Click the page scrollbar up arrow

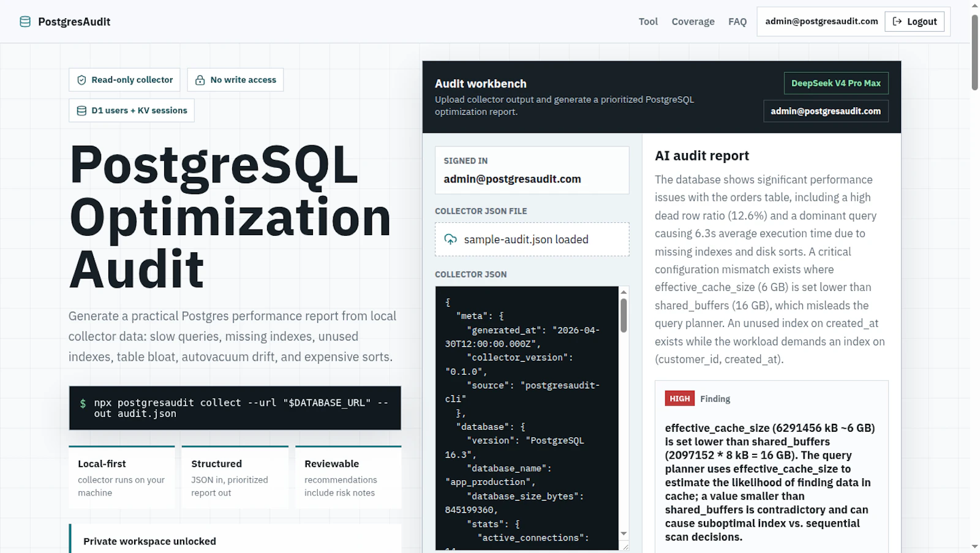click(x=974, y=6)
